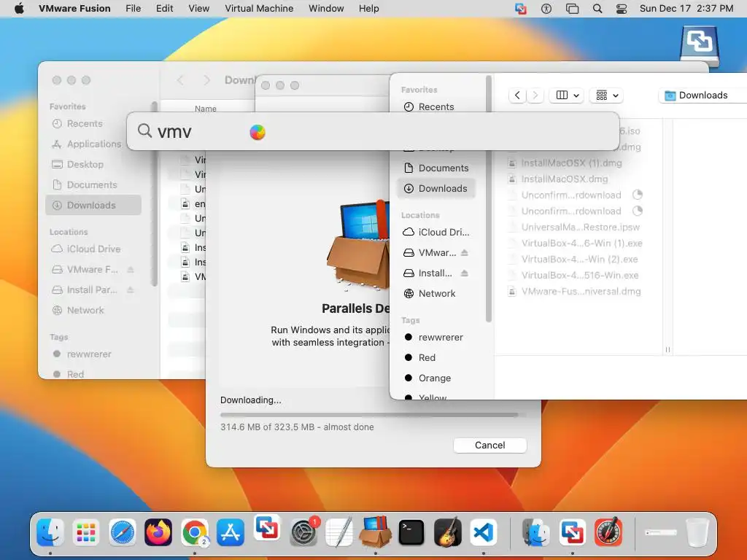
Task: Open the Apple menu
Action: (x=19, y=9)
